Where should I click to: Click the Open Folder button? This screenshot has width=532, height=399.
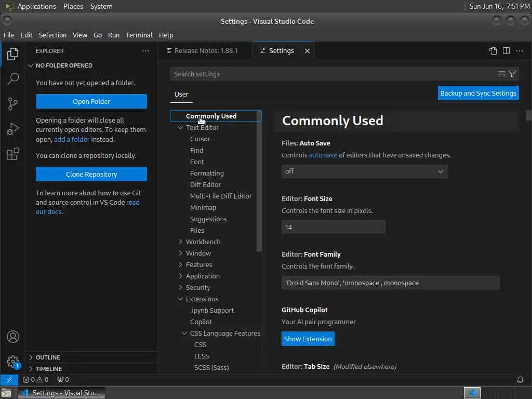(91, 101)
